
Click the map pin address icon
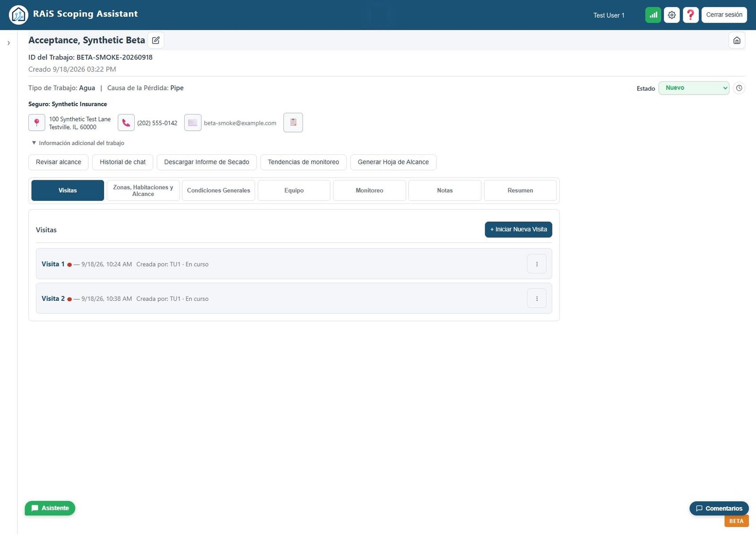[37, 123]
